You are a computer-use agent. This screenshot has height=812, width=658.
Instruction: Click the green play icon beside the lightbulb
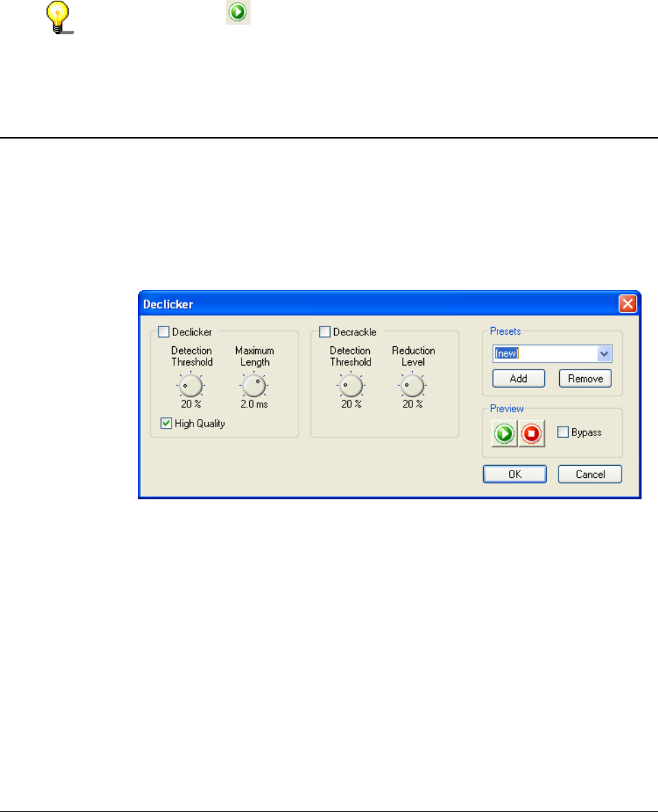238,12
